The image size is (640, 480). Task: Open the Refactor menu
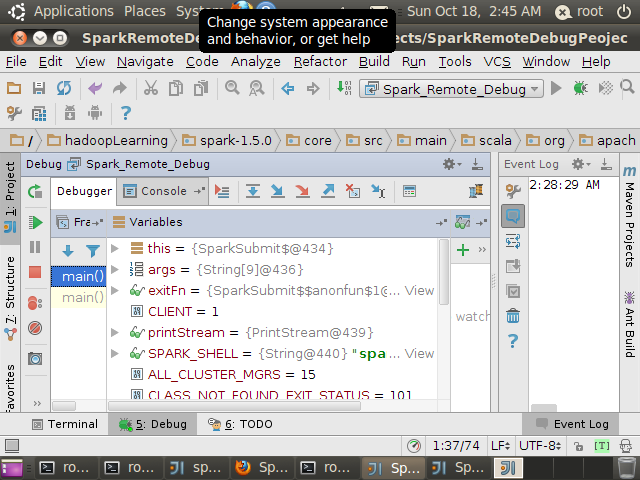pos(320,62)
